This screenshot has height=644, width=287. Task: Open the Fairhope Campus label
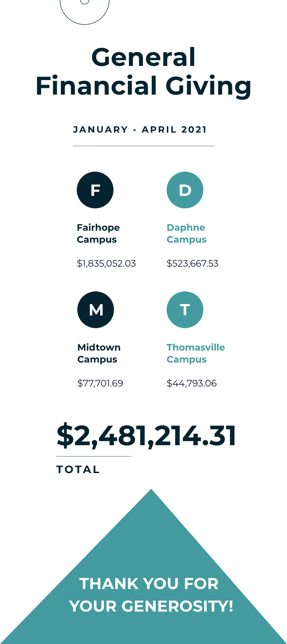point(98,233)
